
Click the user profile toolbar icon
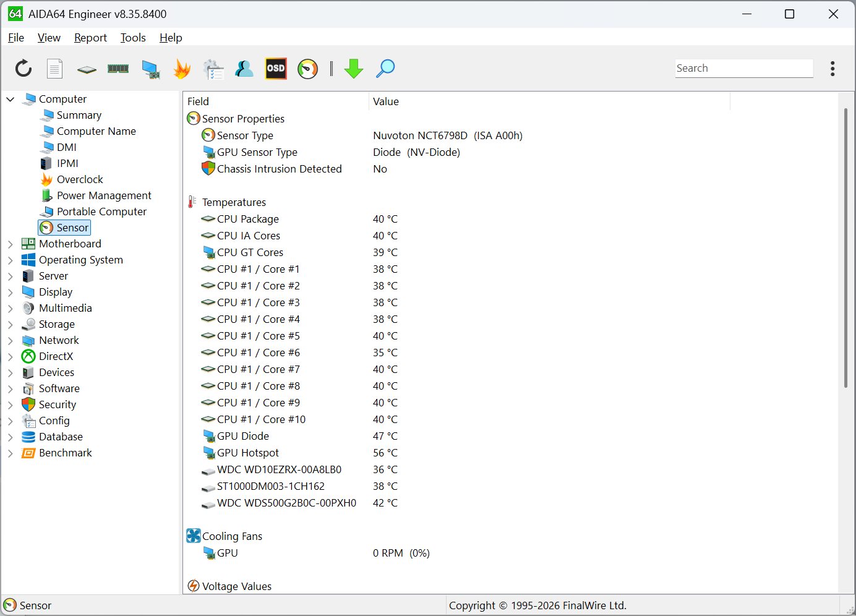click(244, 69)
